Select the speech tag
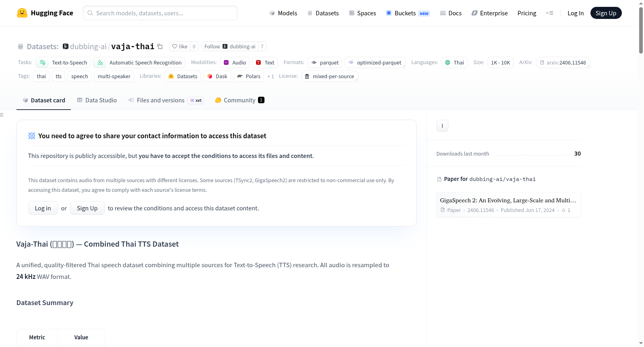Viewport: 644px width, 347px height. [80, 76]
